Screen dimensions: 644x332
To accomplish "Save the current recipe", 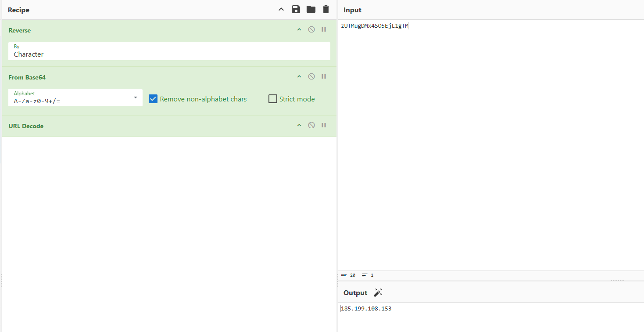I will [x=296, y=9].
